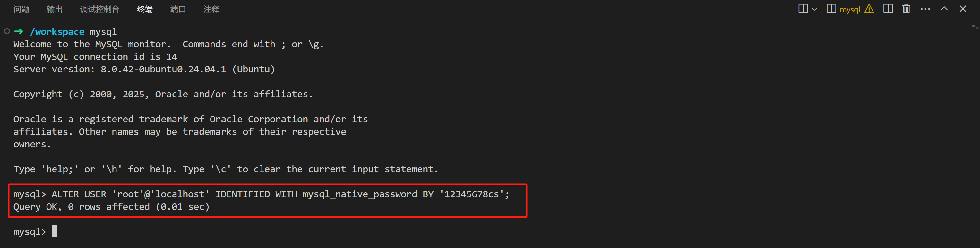Image resolution: width=980 pixels, height=248 pixels.
Task: Maximize the panel with the up chevron
Action: coord(944,9)
